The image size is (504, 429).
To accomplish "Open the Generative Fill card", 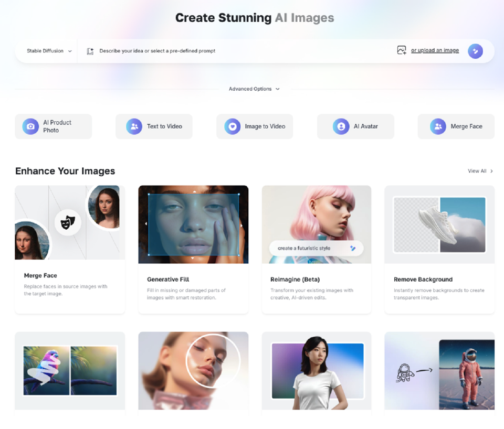I will click(193, 249).
